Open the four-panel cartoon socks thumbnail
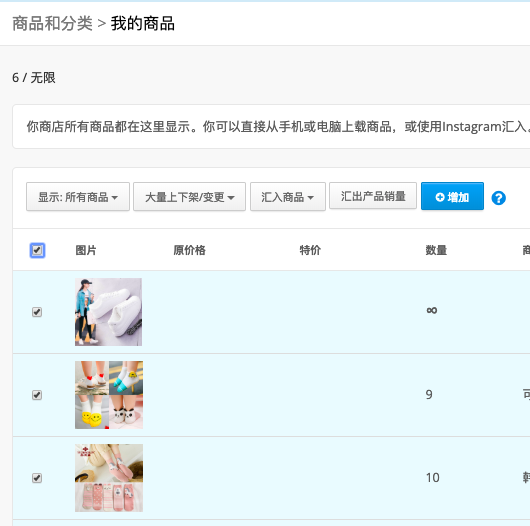 click(109, 395)
